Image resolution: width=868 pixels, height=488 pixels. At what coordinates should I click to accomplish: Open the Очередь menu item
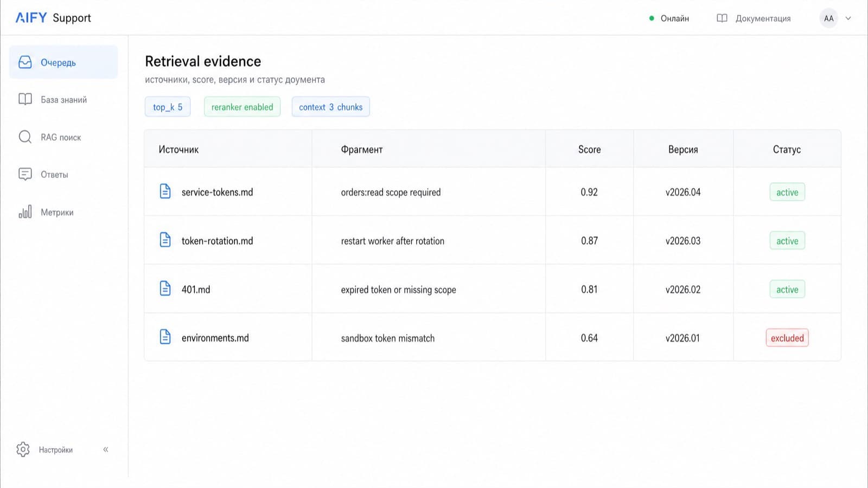tap(63, 62)
